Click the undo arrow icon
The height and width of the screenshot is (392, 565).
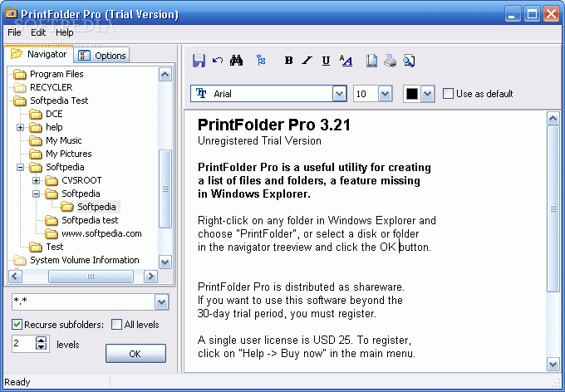(218, 60)
